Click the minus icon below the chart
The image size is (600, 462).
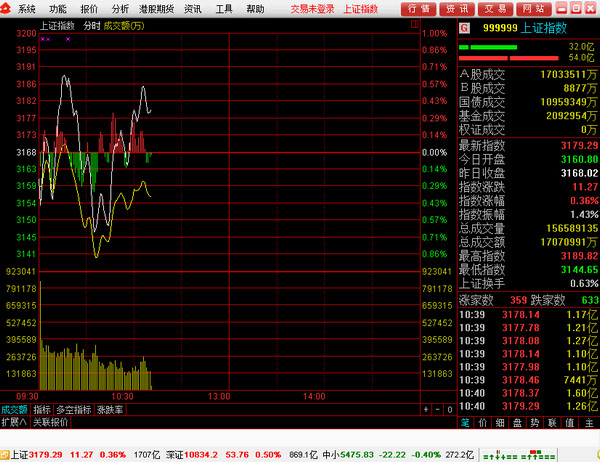(437, 410)
